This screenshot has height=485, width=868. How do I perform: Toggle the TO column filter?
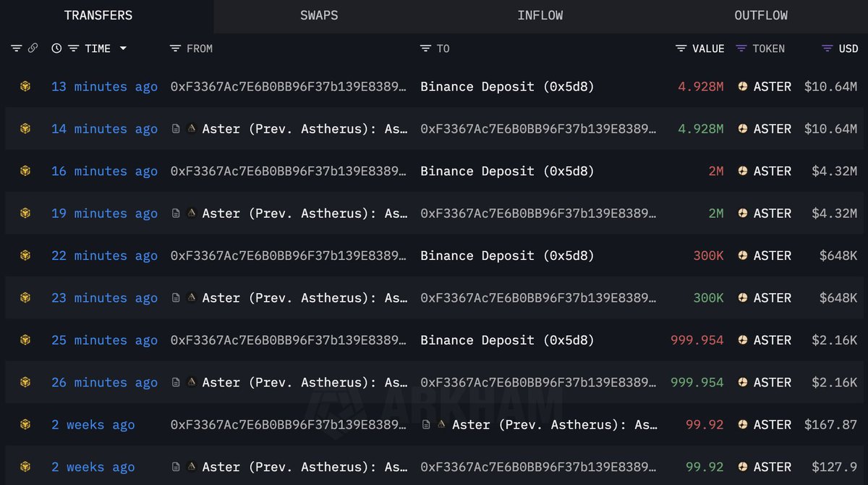tap(425, 48)
